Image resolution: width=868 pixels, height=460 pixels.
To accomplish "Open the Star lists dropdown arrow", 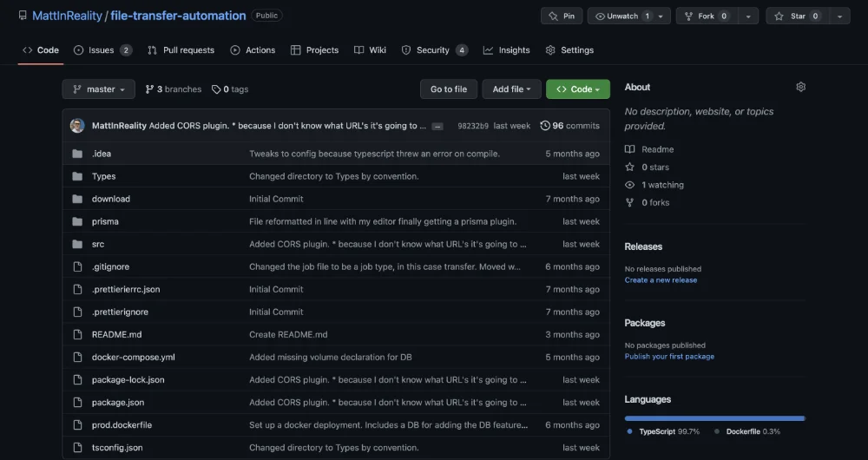I will click(x=839, y=16).
